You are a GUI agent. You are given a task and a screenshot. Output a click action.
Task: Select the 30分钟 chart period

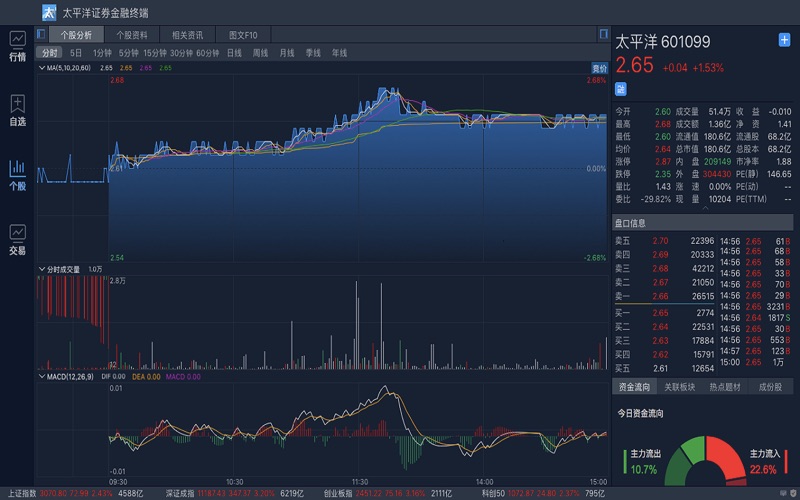point(181,53)
